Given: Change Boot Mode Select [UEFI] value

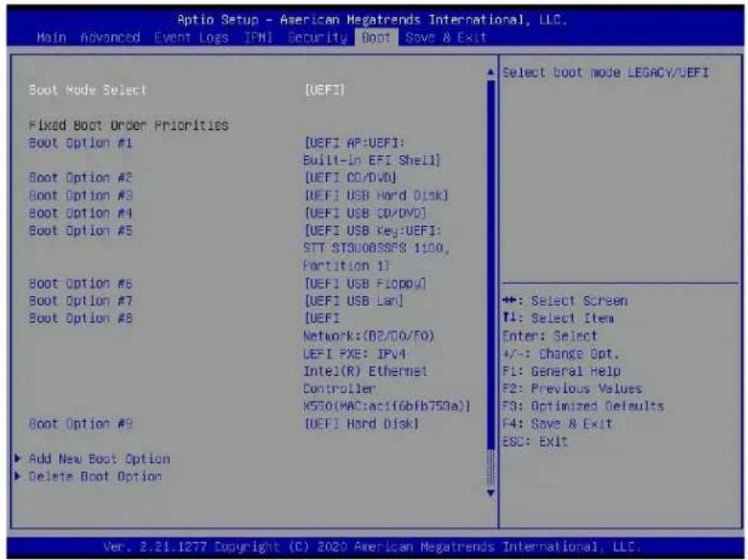Looking at the screenshot, I should click(324, 90).
